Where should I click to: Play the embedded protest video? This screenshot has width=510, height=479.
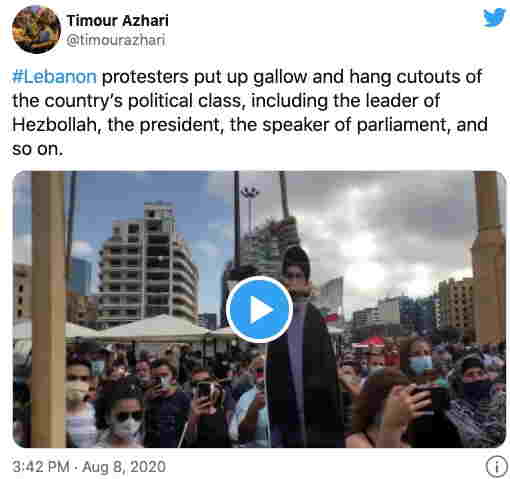(259, 310)
